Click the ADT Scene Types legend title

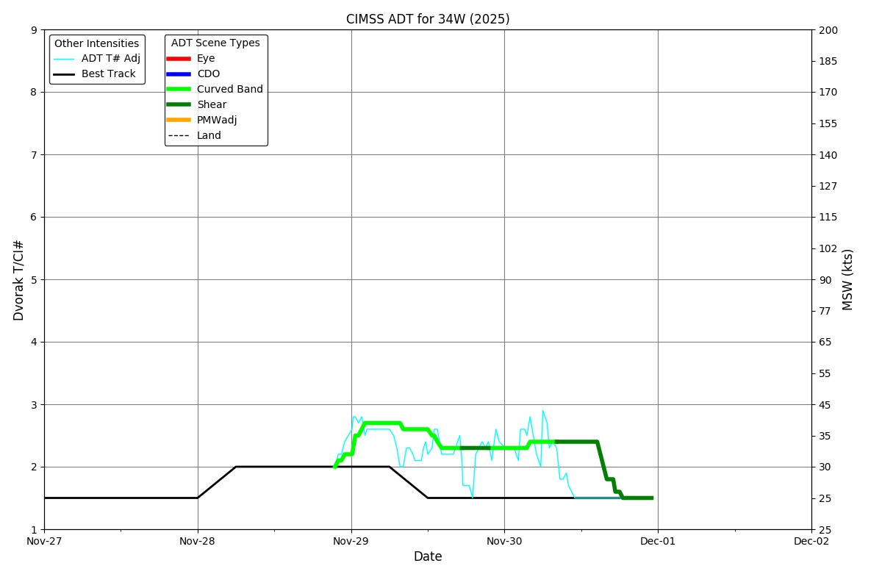[215, 43]
